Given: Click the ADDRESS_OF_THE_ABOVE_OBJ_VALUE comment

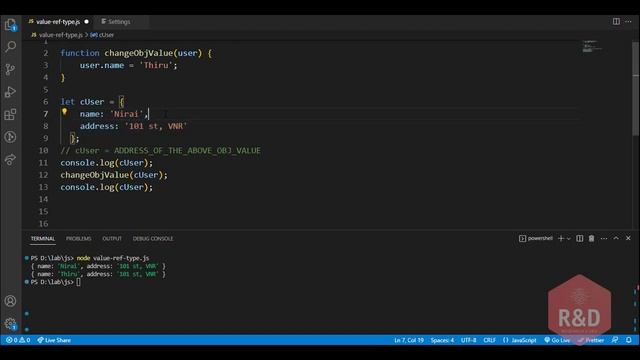Looking at the screenshot, I should click(x=187, y=151).
